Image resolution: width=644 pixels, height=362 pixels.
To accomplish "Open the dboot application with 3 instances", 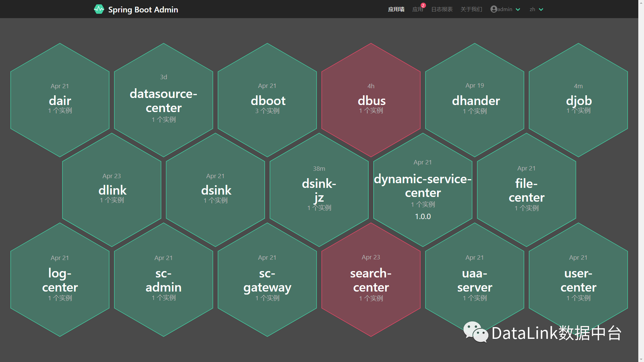I will tap(267, 100).
